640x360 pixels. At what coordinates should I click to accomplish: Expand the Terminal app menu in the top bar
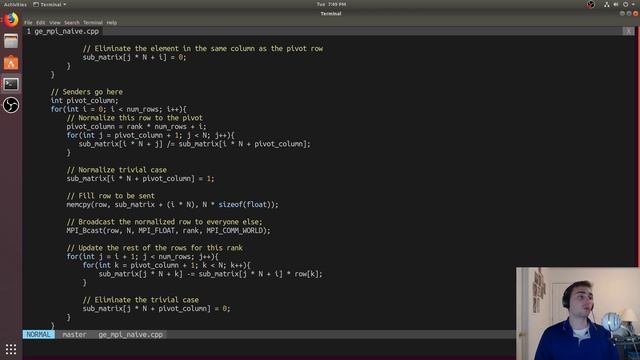coord(50,4)
